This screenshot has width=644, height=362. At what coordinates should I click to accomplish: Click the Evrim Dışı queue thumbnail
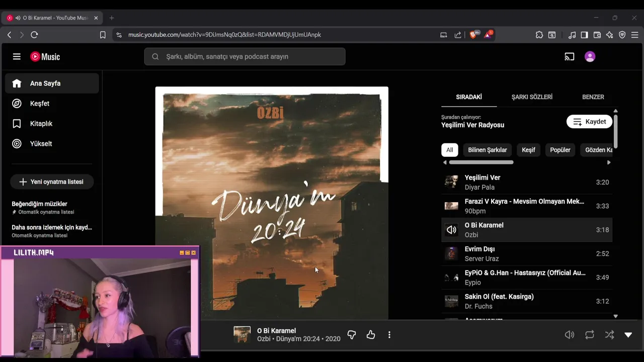point(451,253)
